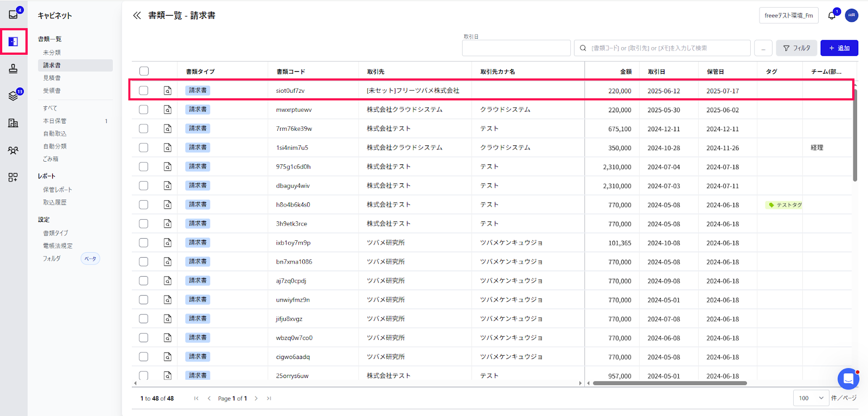
Task: Open 自動取込 in the sidebar
Action: point(55,133)
